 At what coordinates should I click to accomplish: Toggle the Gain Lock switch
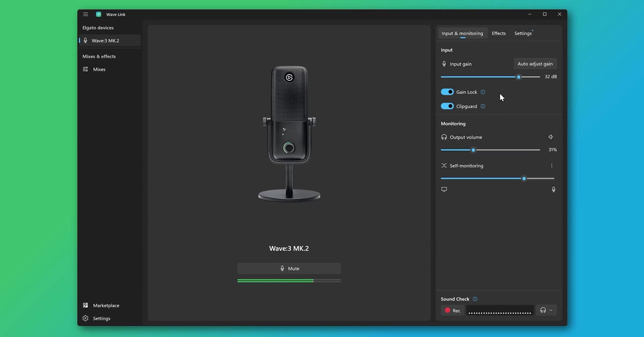(x=447, y=92)
